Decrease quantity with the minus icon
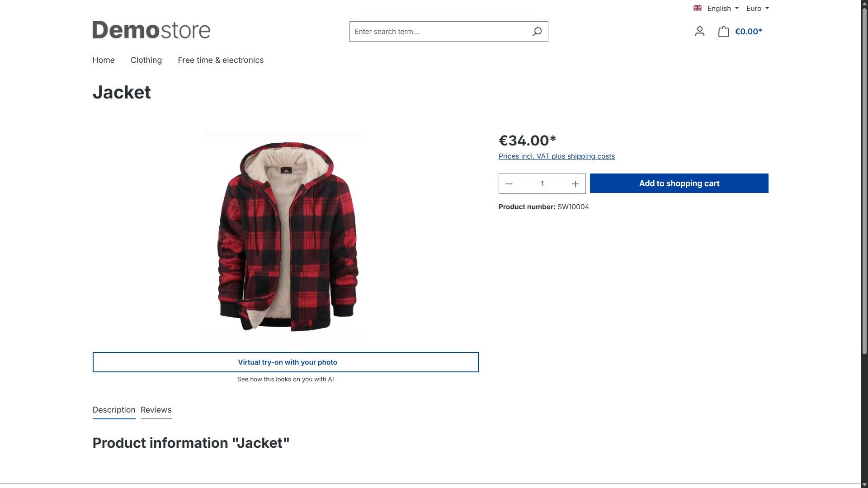The width and height of the screenshot is (868, 488). pos(509,184)
